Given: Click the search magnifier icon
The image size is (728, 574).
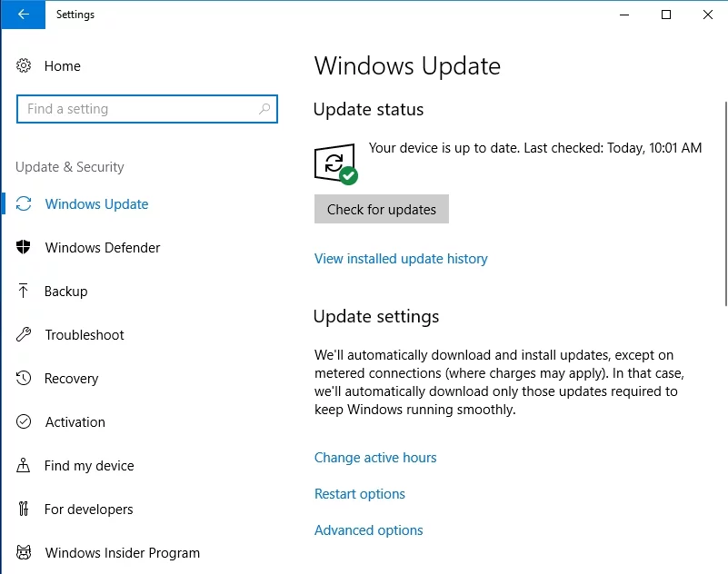Looking at the screenshot, I should click(x=264, y=109).
